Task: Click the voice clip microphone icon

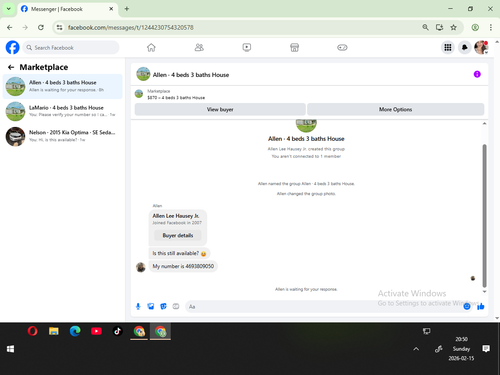Action: pyautogui.click(x=138, y=306)
